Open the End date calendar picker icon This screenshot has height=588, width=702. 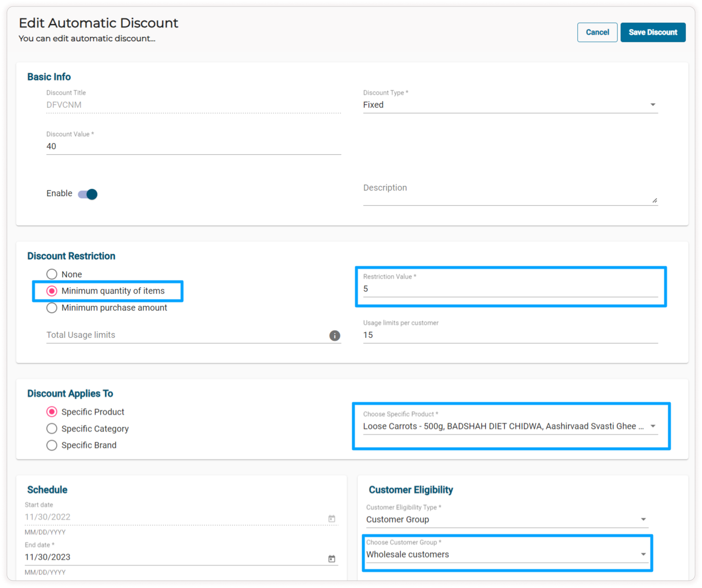pyautogui.click(x=332, y=559)
